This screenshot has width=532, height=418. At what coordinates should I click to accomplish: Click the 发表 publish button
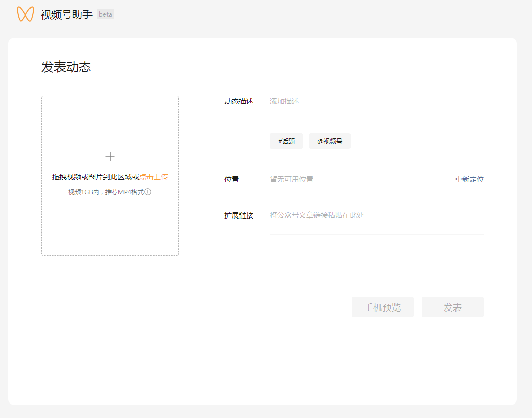[452, 306]
